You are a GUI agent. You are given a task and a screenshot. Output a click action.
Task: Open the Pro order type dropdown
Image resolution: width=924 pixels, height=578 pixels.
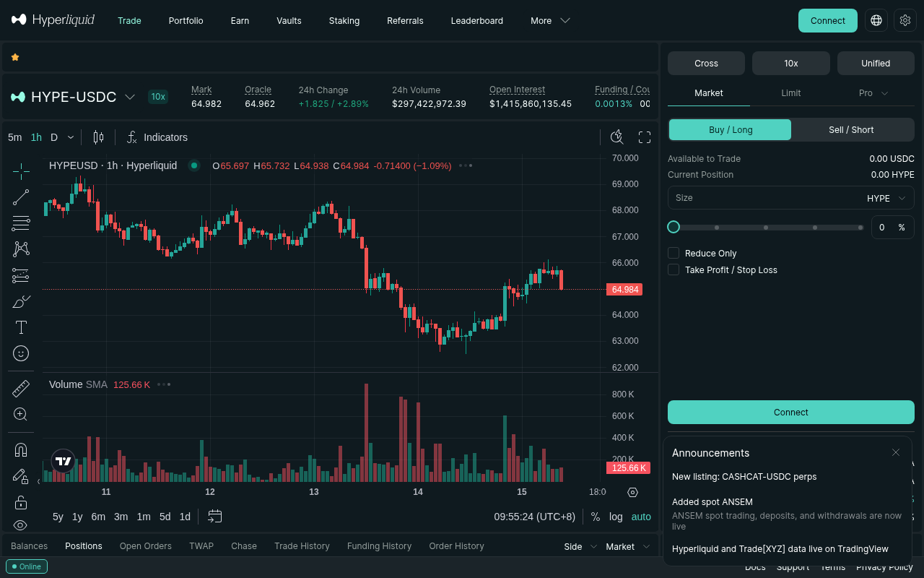pyautogui.click(x=873, y=92)
